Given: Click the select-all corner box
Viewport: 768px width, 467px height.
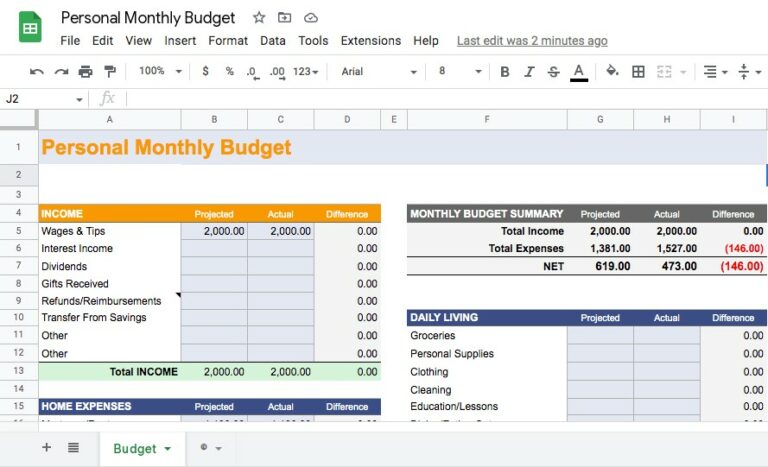Looking at the screenshot, I should [19, 120].
